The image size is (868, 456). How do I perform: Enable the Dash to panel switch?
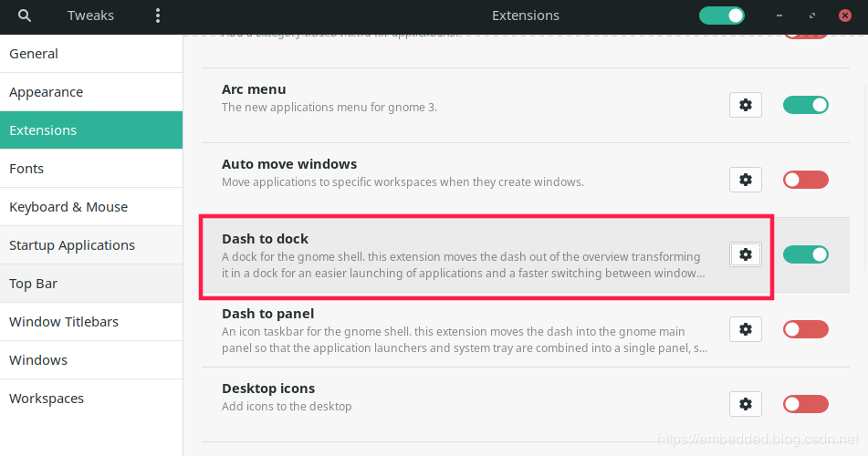click(x=805, y=329)
